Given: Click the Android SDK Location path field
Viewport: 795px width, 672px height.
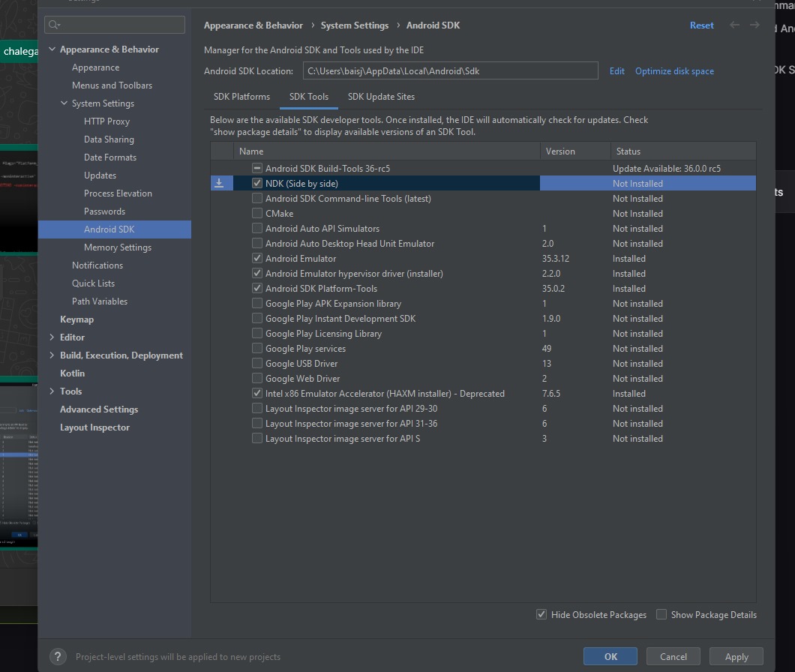Looking at the screenshot, I should [450, 71].
